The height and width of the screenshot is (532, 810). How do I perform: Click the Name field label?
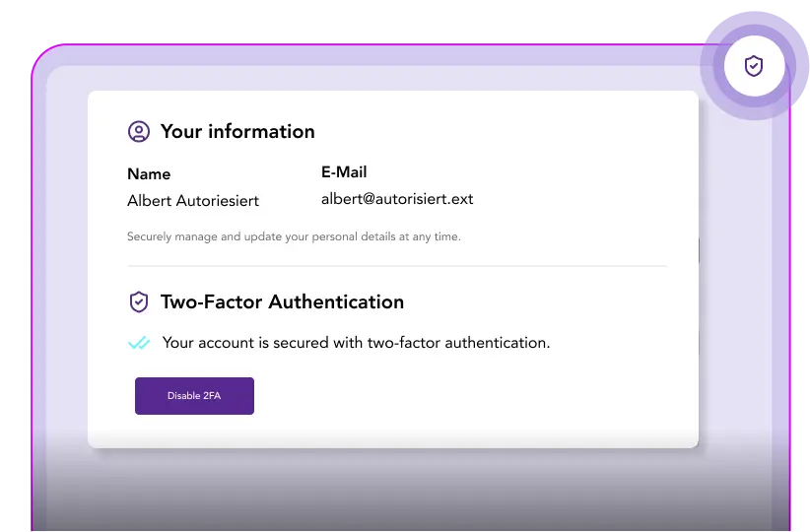tap(149, 174)
